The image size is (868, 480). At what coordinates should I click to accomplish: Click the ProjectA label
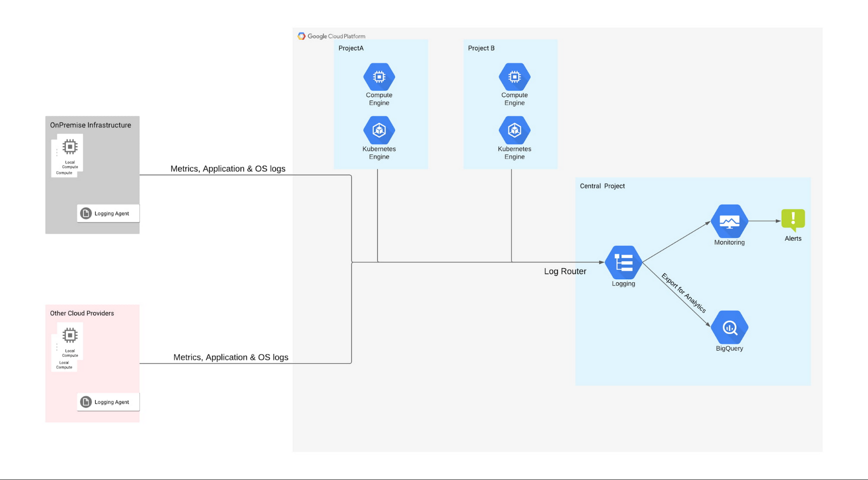click(351, 48)
